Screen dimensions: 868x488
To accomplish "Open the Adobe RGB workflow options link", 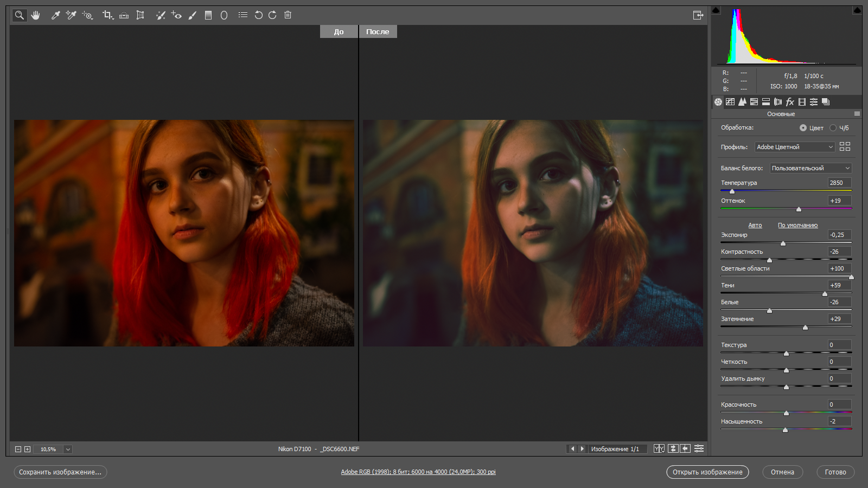I will point(418,472).
